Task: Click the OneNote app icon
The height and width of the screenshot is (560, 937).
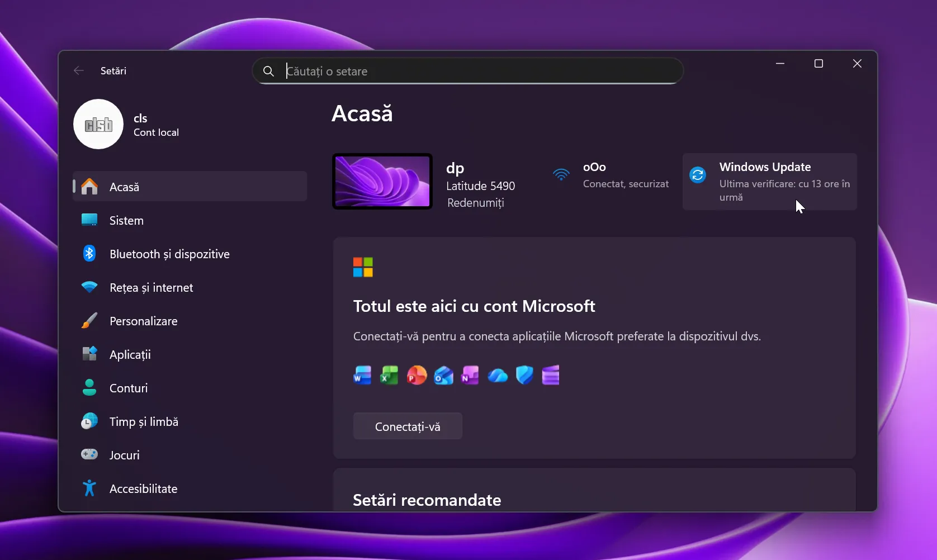Action: [x=470, y=376]
